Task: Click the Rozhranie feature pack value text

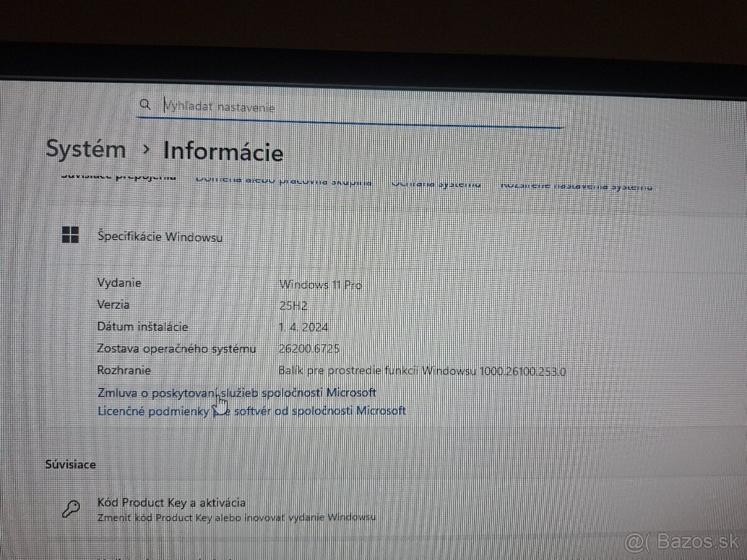Action: (x=423, y=371)
